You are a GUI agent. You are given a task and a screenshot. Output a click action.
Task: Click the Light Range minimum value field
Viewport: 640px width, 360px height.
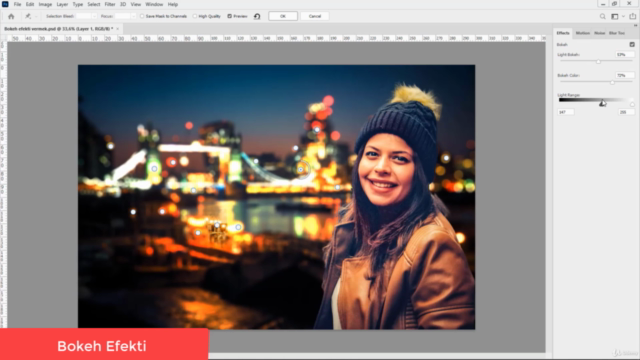(566, 112)
